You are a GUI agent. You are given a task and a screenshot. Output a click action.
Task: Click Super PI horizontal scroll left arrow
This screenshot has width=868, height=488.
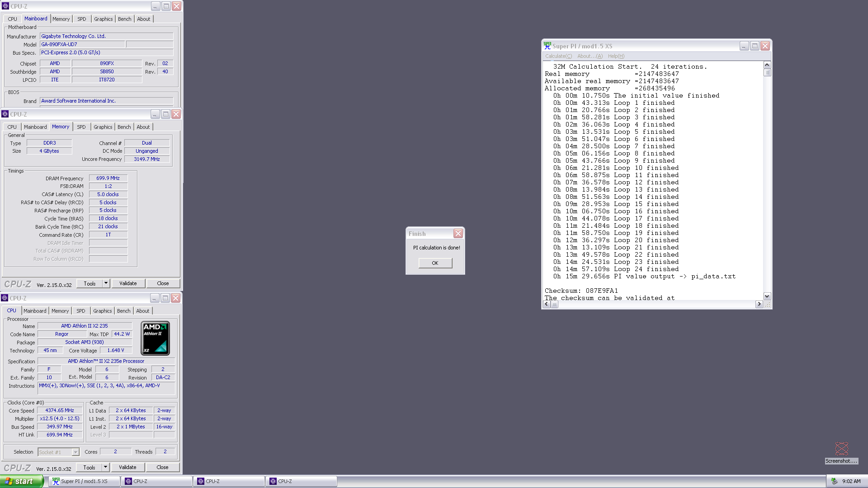tap(547, 304)
